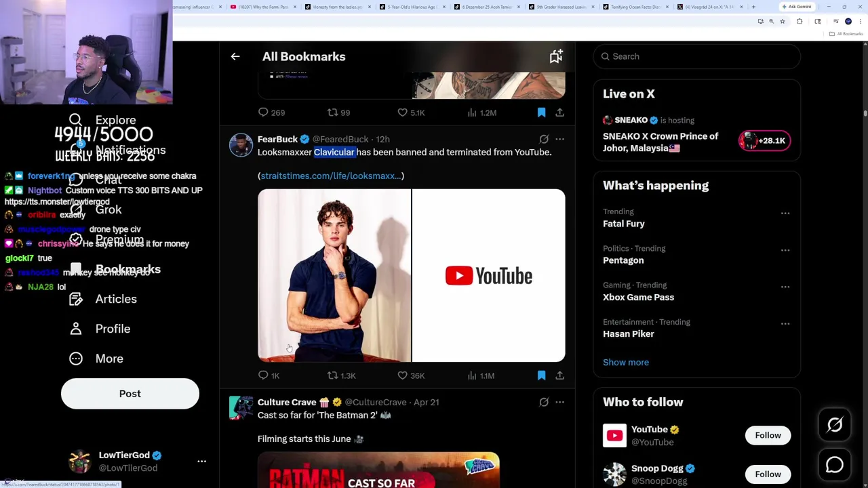The image size is (868, 488).
Task: Bookmark page with star icon
Action: [782, 22]
